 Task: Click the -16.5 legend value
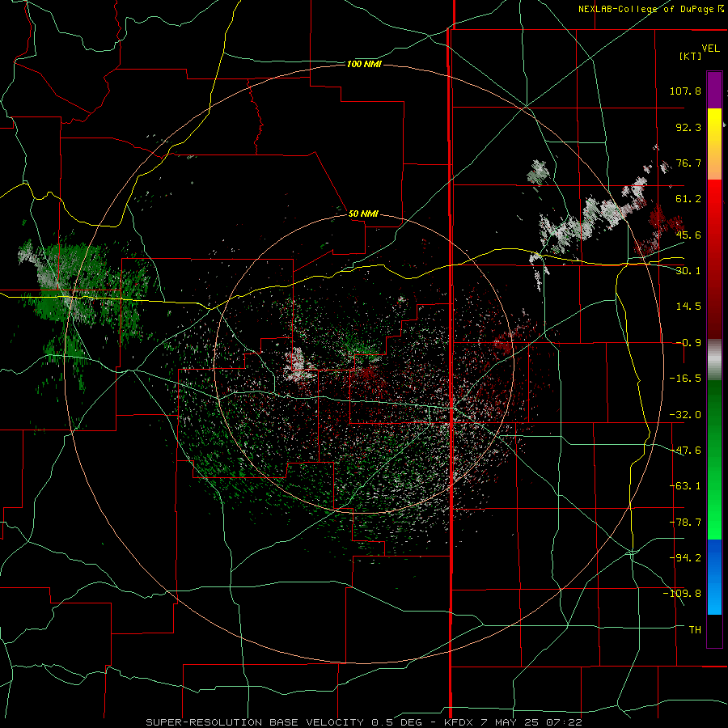[685, 379]
